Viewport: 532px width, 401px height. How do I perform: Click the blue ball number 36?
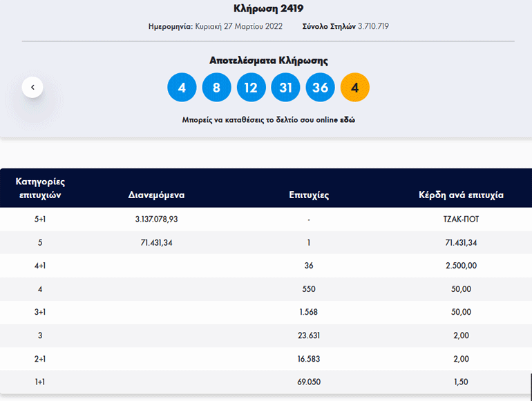pos(320,88)
